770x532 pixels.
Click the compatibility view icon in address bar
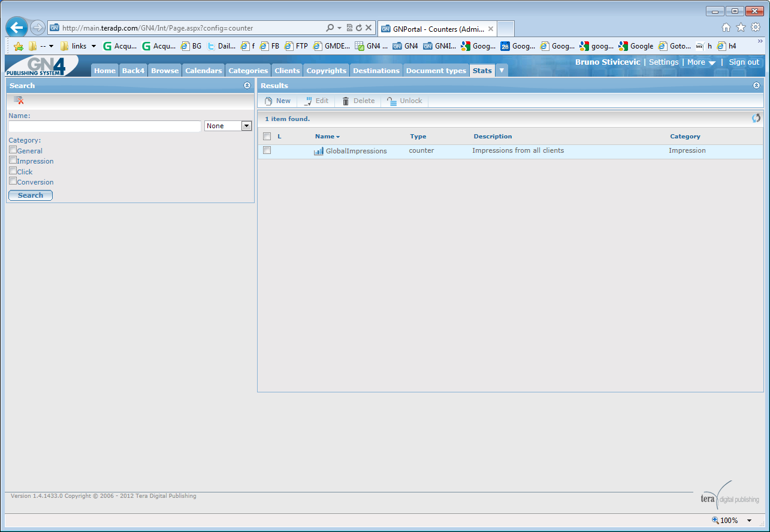pos(349,28)
